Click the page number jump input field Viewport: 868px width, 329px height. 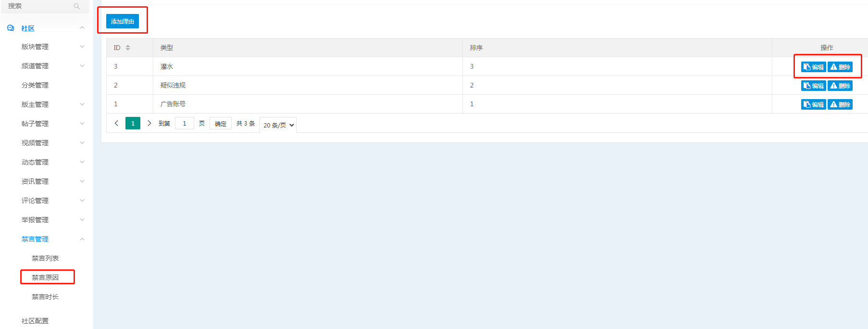pyautogui.click(x=185, y=123)
